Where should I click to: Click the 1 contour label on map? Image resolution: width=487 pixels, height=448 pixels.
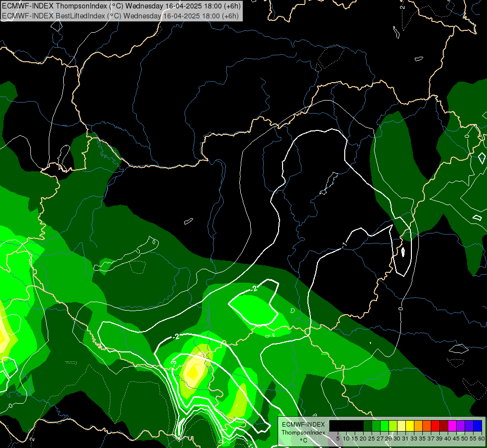(344, 245)
